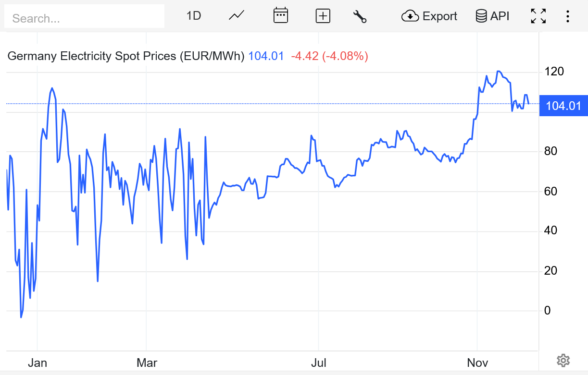Click the Search input field
The height and width of the screenshot is (375, 588).
(84, 18)
